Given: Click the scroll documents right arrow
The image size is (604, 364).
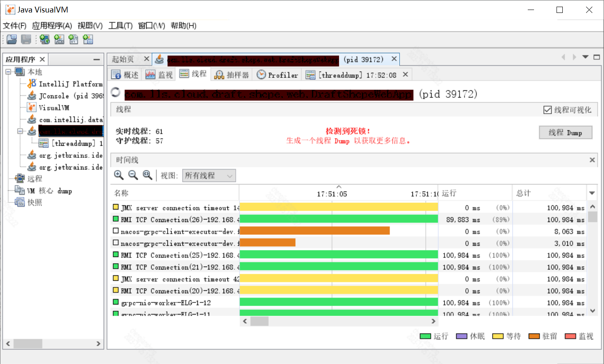Looking at the screenshot, I should pos(574,57).
